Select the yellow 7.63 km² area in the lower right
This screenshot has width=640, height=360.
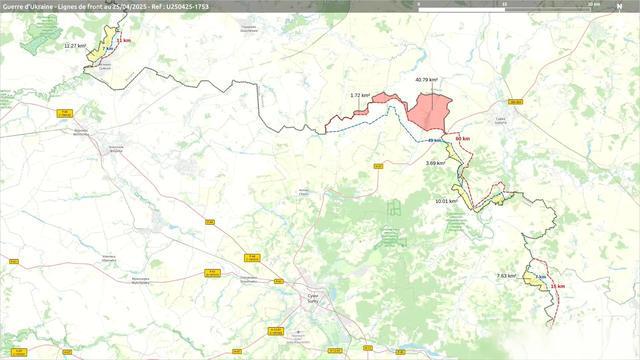[534, 281]
